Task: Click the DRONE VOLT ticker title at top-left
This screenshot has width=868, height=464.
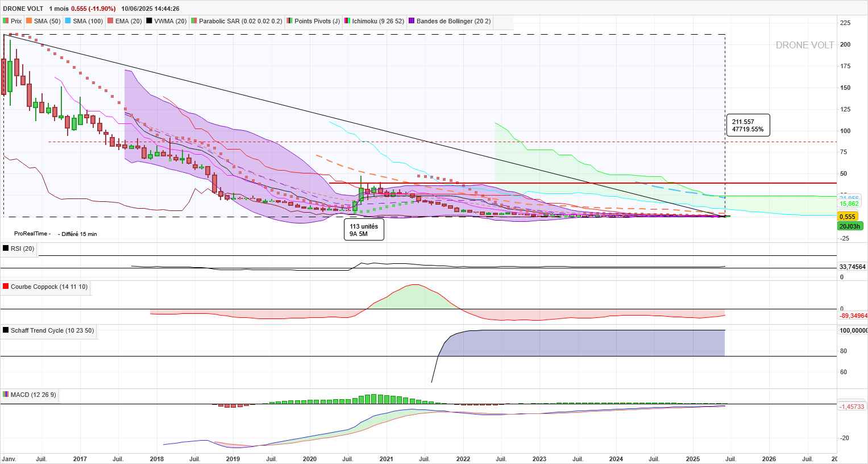Action: 23,9
